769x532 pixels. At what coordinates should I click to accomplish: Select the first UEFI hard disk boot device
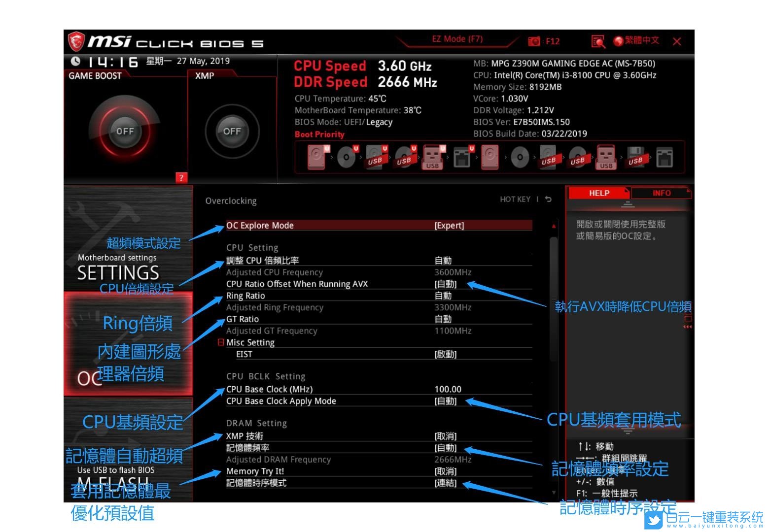point(316,157)
